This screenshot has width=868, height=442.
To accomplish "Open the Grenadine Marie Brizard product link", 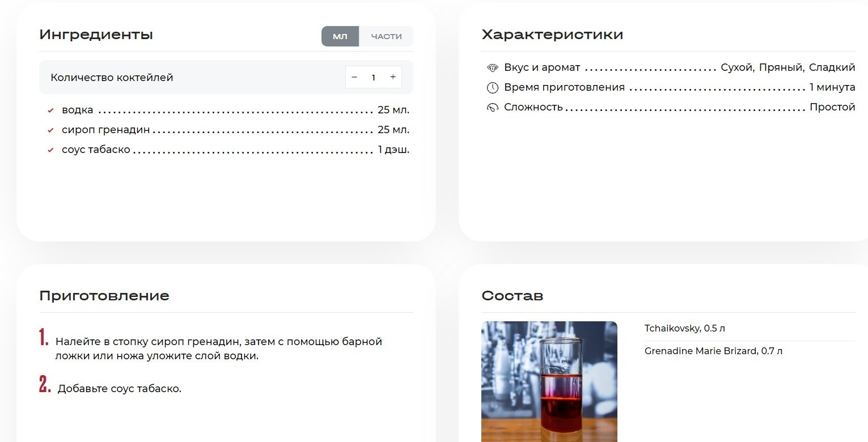I will (x=713, y=351).
